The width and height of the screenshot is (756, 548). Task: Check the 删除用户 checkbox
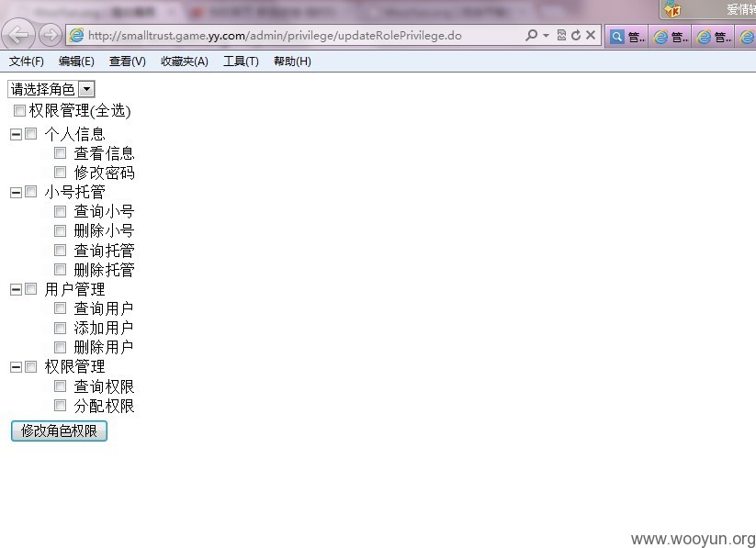coord(61,347)
